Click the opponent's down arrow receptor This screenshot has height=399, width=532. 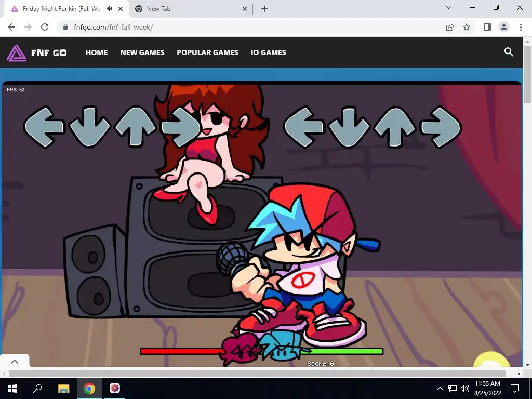[x=89, y=127]
